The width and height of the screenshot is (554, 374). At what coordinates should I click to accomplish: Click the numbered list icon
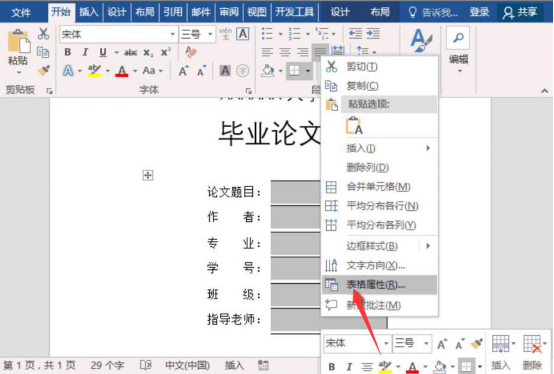pyautogui.click(x=294, y=34)
